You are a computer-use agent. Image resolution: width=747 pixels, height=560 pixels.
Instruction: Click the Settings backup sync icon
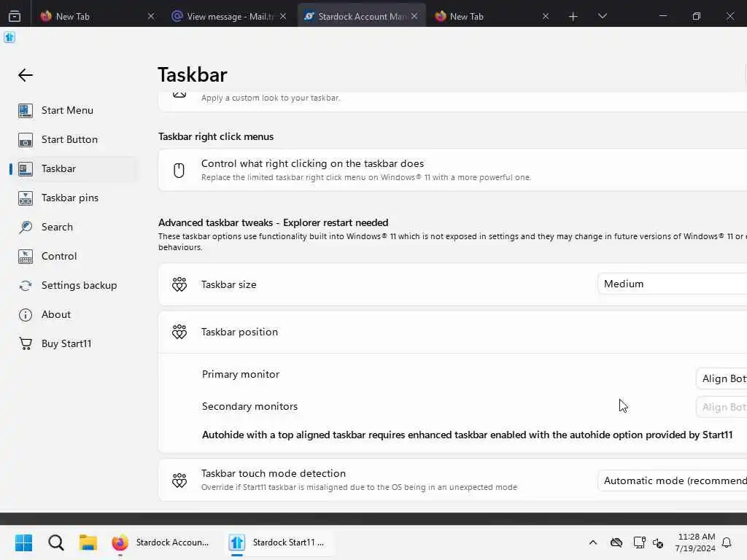tap(26, 285)
